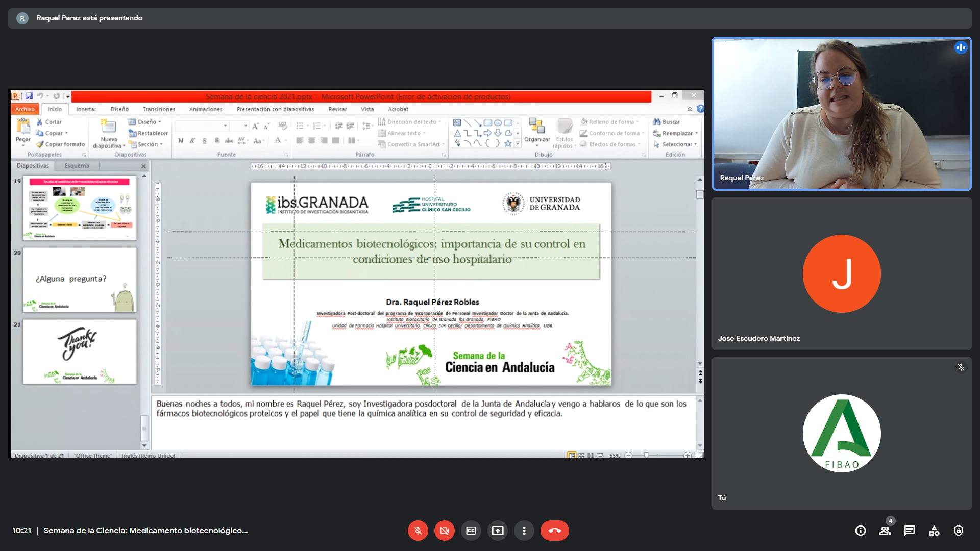Expand Seleccionar dropdown

pyautogui.click(x=696, y=144)
